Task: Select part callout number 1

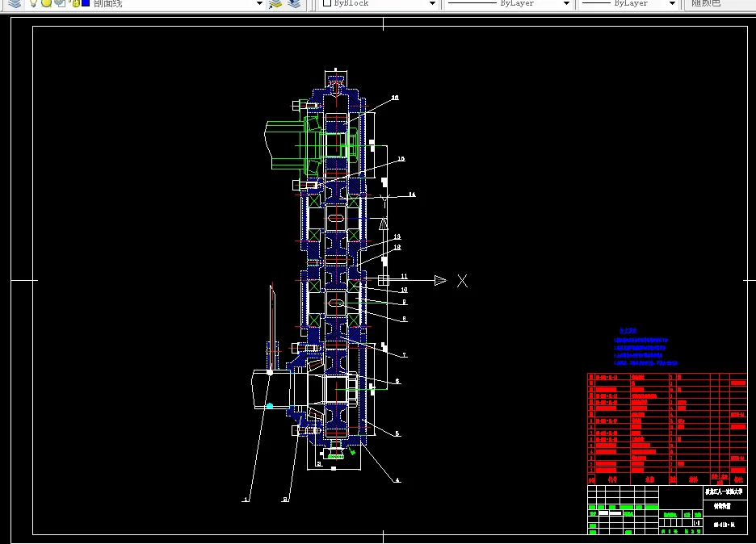Action: [x=246, y=500]
